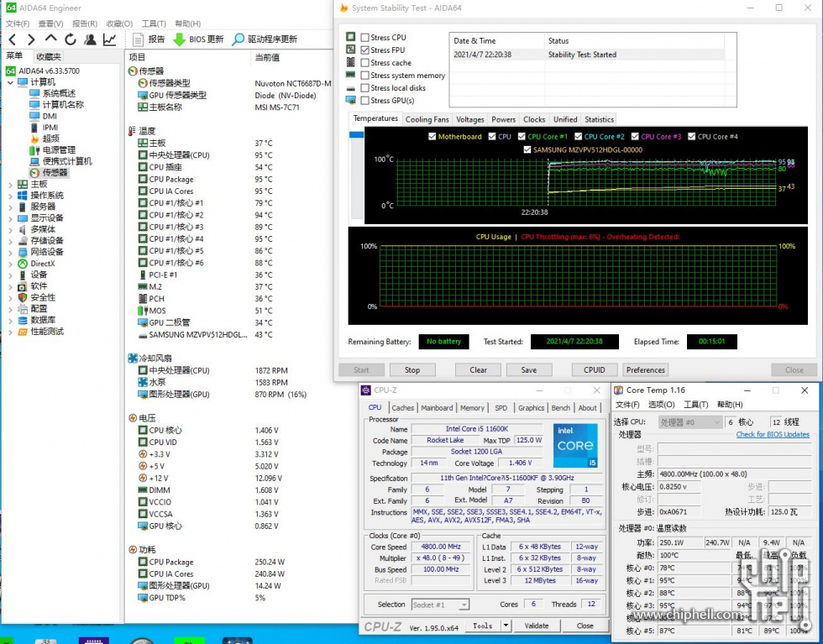
Task: Click the up-level arrow in AIDA64 toolbar
Action: (x=51, y=39)
